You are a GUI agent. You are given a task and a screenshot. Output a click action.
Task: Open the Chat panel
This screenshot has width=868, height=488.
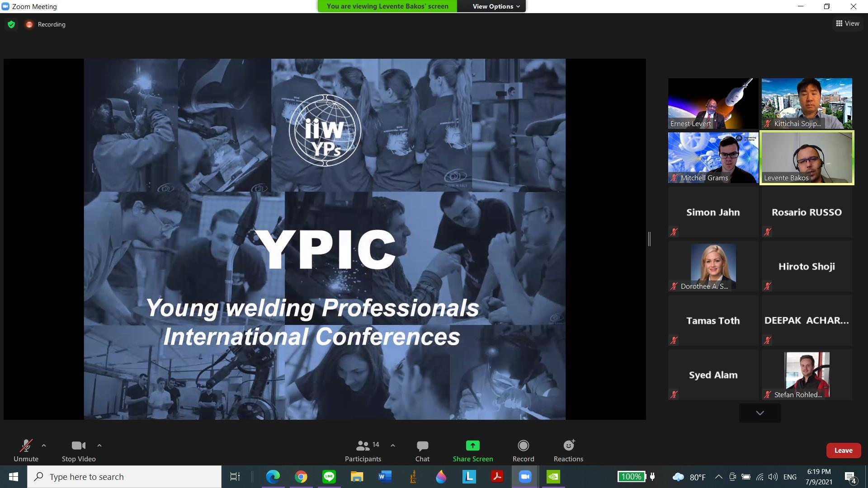point(422,450)
